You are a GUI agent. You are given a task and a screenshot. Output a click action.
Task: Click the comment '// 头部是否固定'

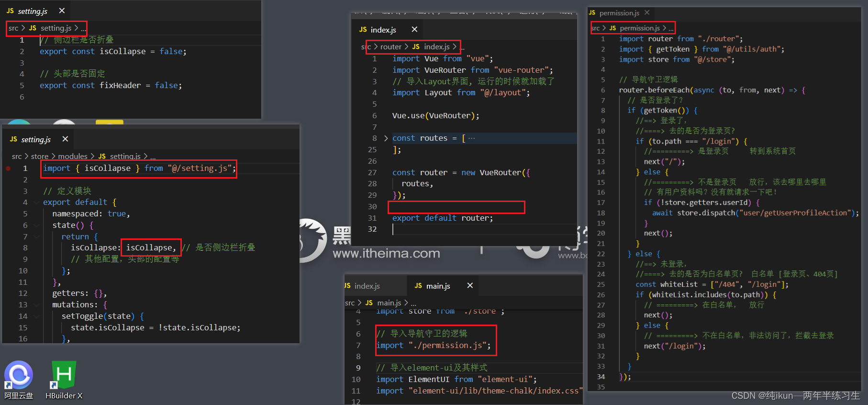click(x=72, y=74)
